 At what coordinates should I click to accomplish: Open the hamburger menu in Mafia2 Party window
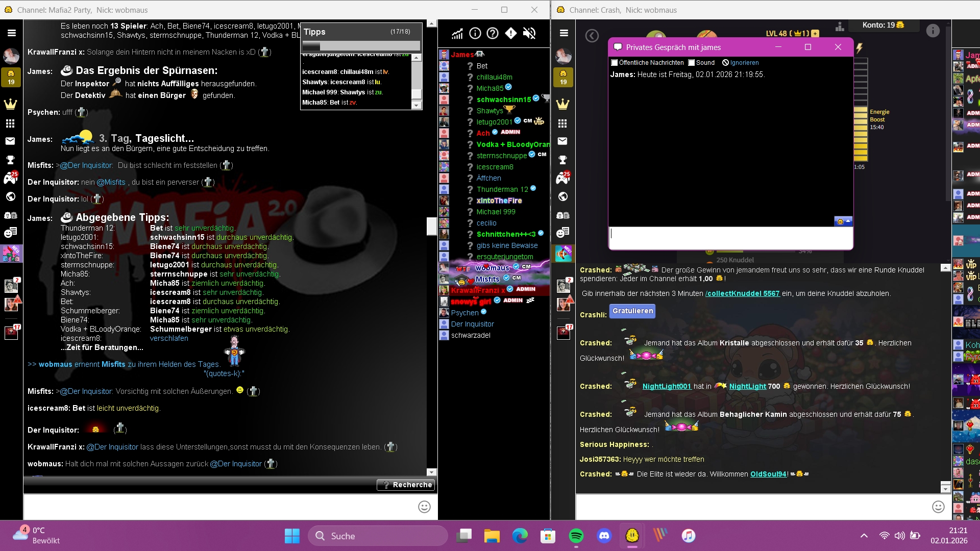pyautogui.click(x=12, y=33)
